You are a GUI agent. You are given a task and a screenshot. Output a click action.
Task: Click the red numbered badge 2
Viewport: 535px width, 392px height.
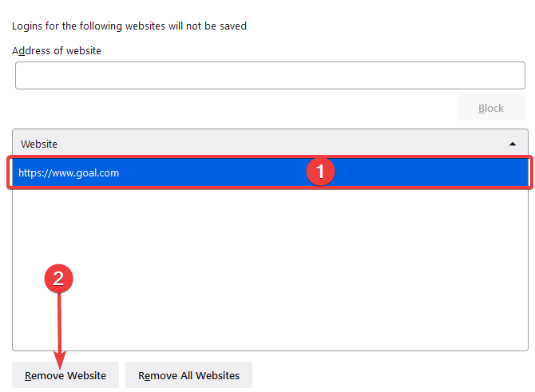coord(58,279)
